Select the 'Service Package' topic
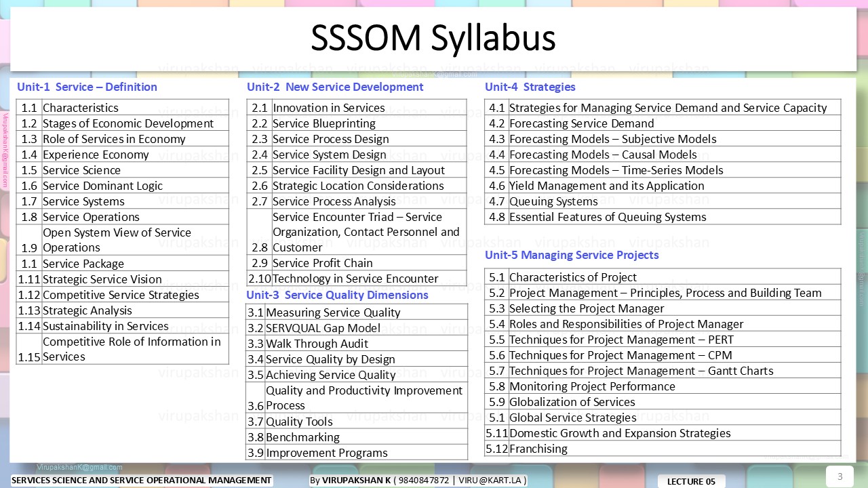 pyautogui.click(x=135, y=263)
